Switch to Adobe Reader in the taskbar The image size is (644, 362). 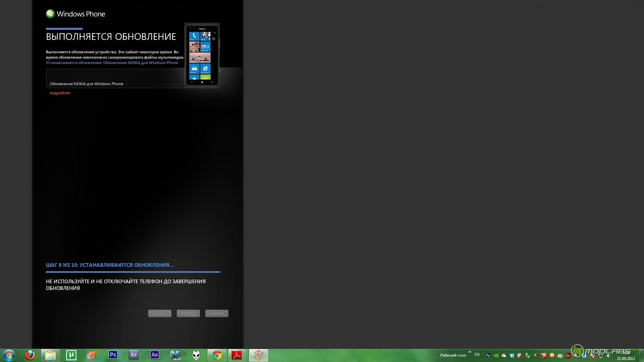(x=237, y=355)
